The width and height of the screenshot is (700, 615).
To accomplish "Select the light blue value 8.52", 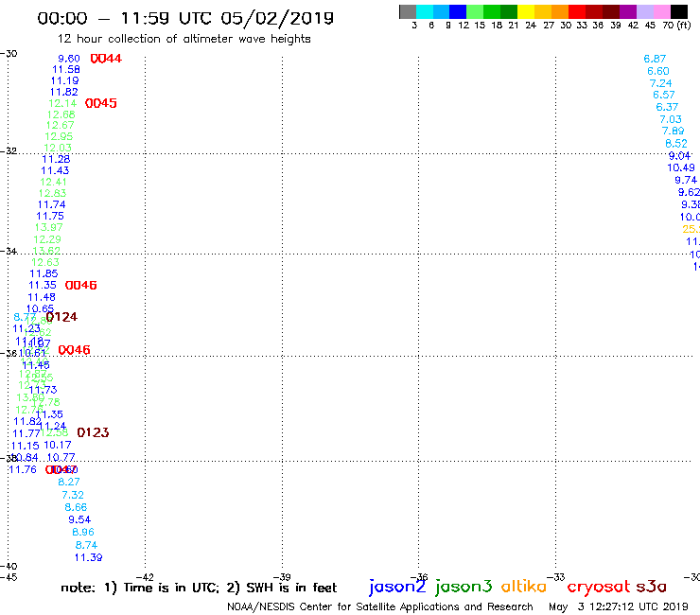I will (676, 144).
